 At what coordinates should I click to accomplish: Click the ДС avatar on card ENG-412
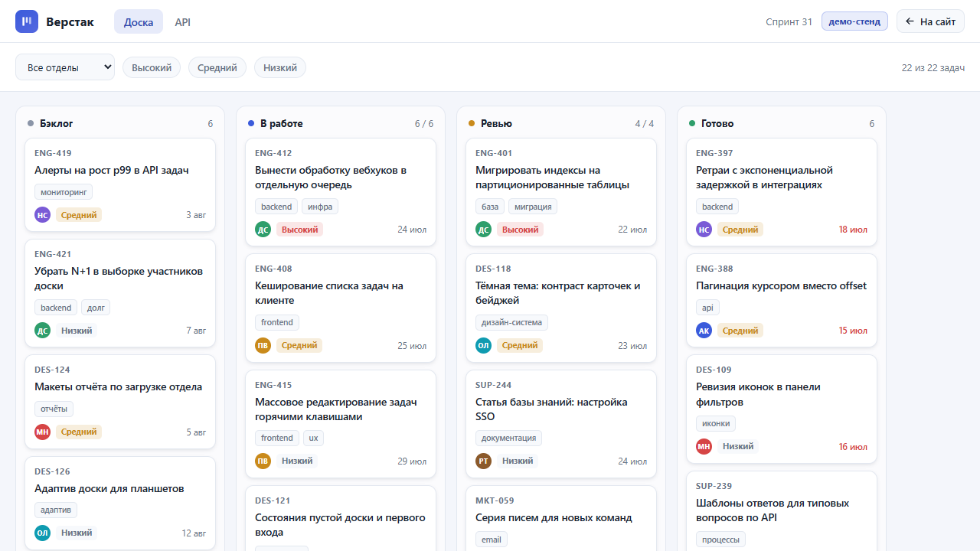[x=263, y=229]
